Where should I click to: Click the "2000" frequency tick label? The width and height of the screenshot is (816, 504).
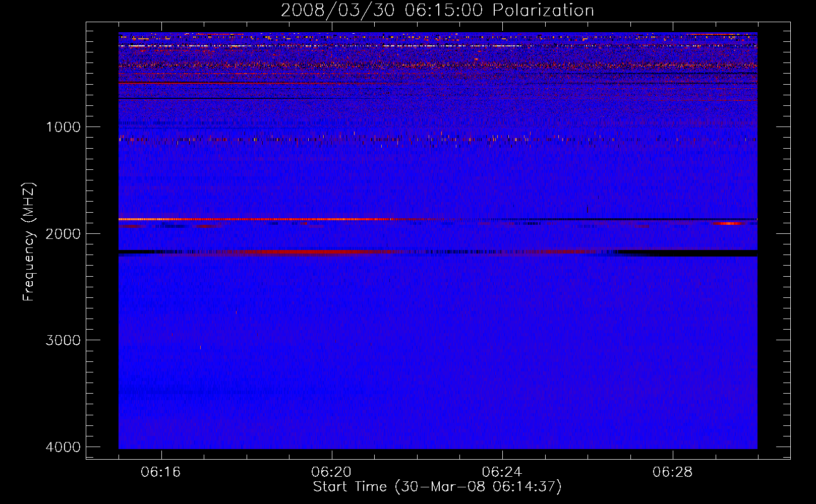(63, 233)
